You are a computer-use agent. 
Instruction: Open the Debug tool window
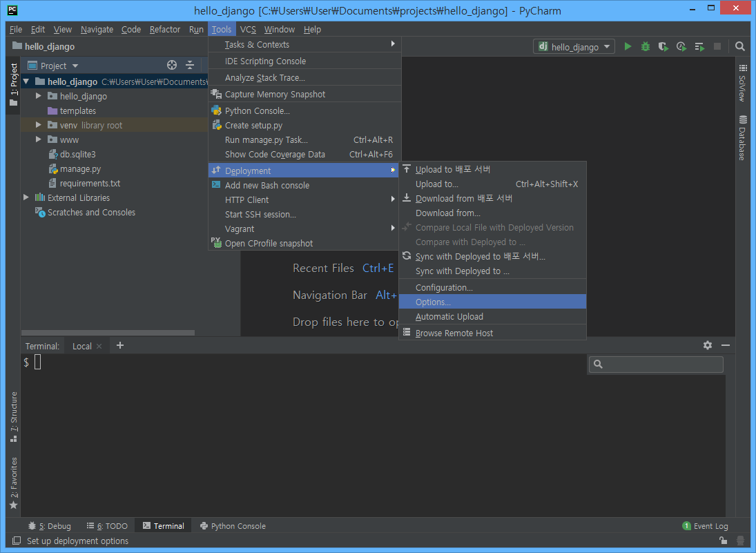pos(50,526)
